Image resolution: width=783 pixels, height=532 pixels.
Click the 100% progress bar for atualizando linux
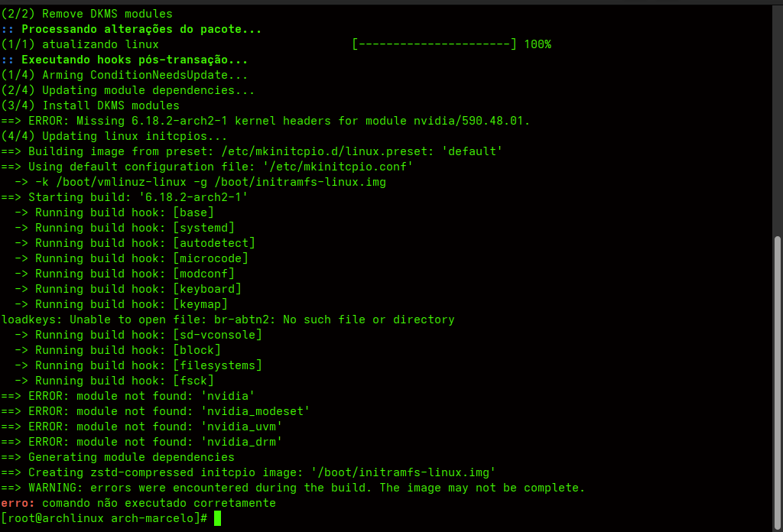click(x=434, y=44)
